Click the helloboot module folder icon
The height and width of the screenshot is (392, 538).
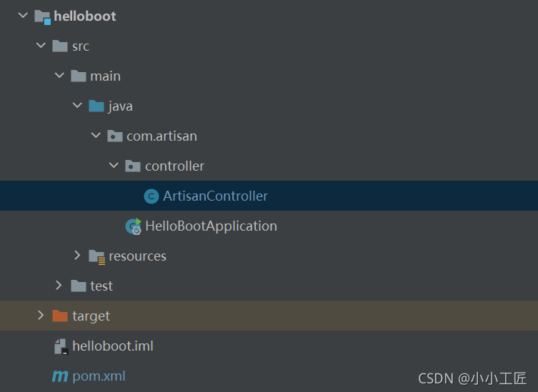click(x=43, y=17)
